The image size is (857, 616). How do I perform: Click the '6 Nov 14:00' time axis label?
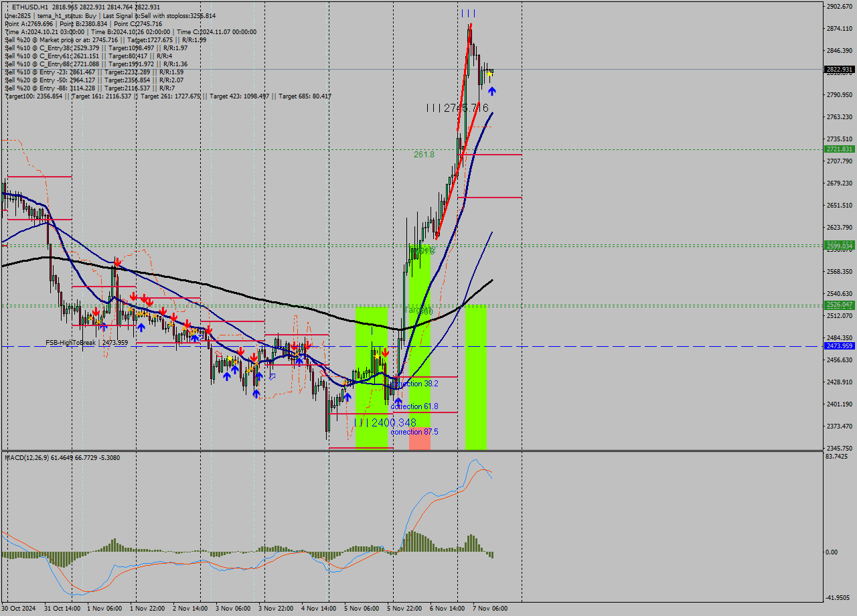(x=447, y=609)
